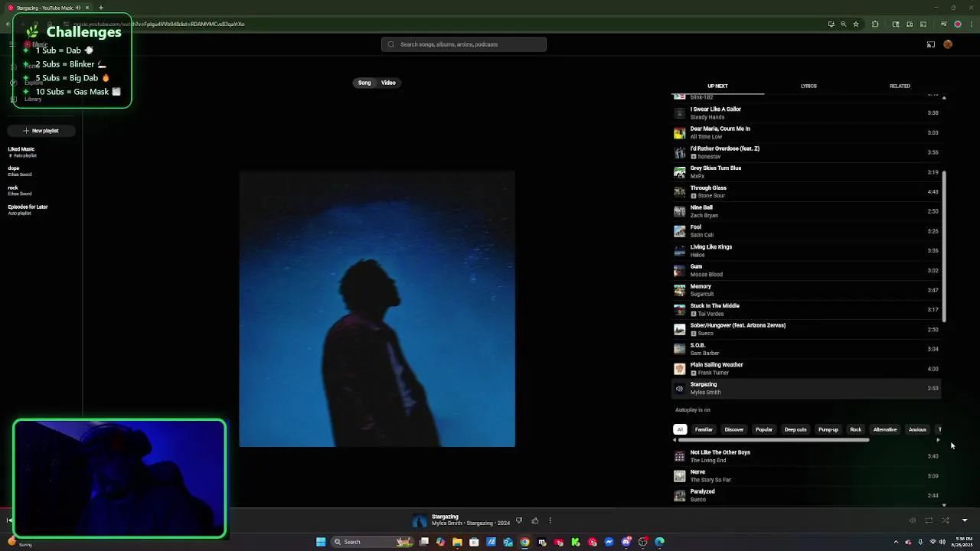Open the Chrome extensions puzzle icon
The height and width of the screenshot is (551, 980).
875,24
